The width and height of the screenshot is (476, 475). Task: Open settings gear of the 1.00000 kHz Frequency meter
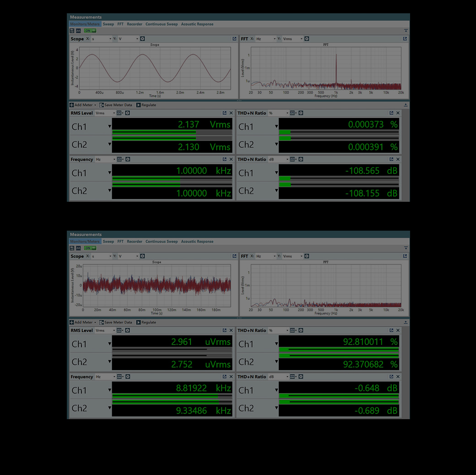(128, 159)
